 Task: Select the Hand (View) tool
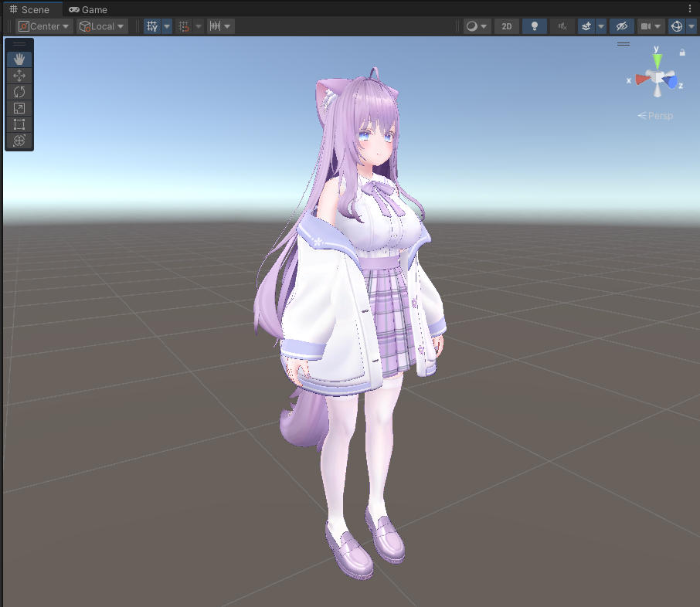click(19, 59)
